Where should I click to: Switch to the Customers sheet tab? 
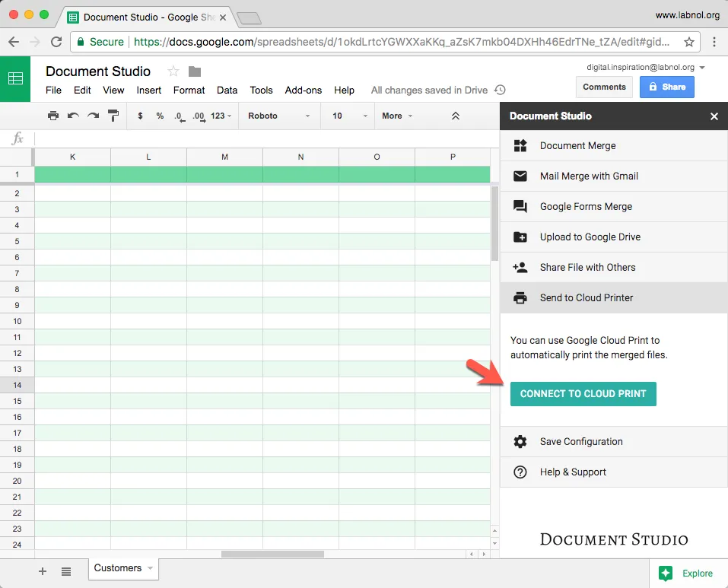pyautogui.click(x=118, y=567)
